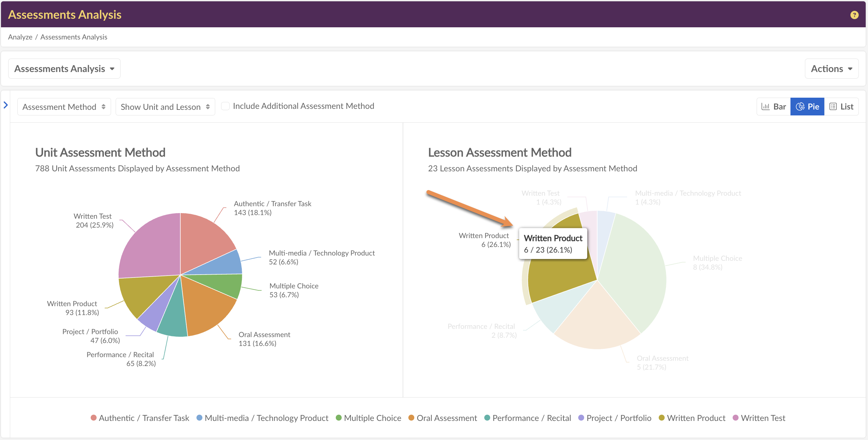
Task: Open the Actions dropdown menu
Action: (x=831, y=69)
